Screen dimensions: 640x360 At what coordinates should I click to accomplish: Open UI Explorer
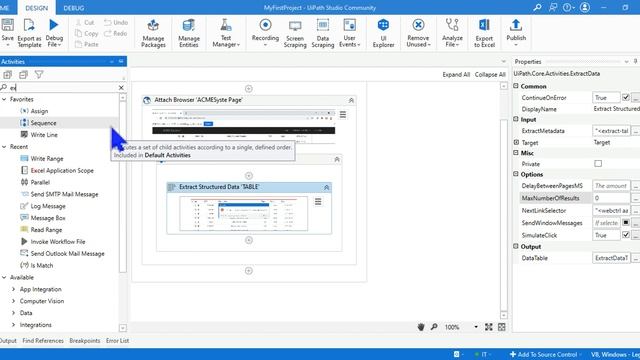tap(383, 33)
